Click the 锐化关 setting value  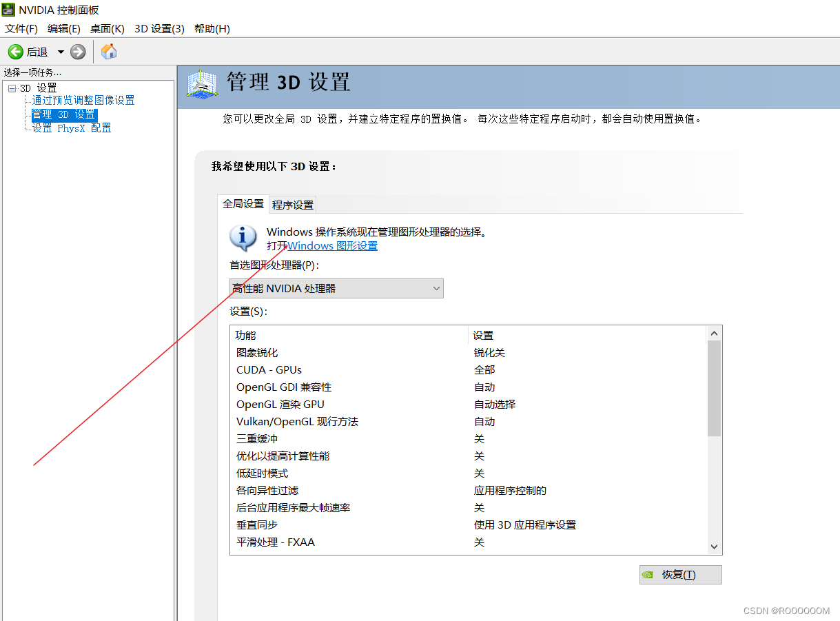[x=489, y=352]
